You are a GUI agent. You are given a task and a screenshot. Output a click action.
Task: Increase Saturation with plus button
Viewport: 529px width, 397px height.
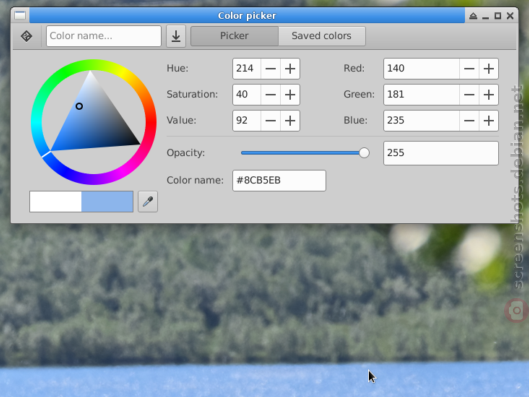(290, 95)
